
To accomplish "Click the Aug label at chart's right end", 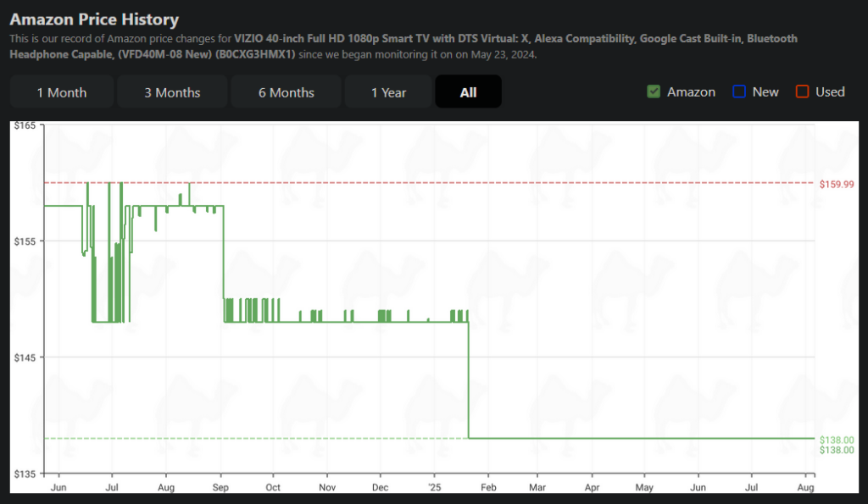I will coord(805,487).
